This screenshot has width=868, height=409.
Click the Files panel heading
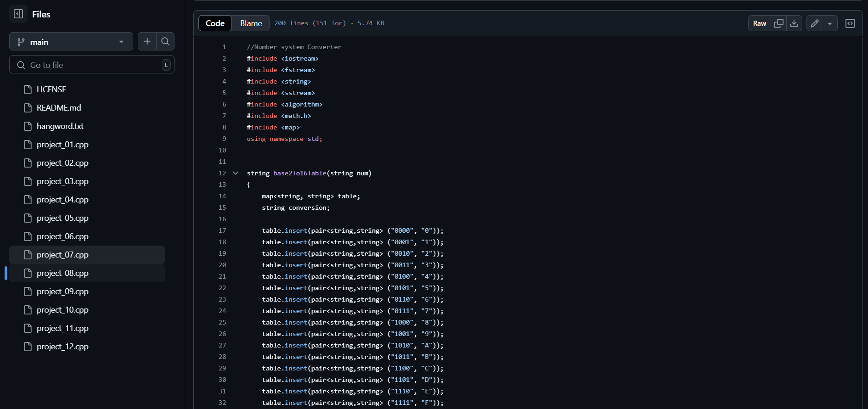point(41,14)
